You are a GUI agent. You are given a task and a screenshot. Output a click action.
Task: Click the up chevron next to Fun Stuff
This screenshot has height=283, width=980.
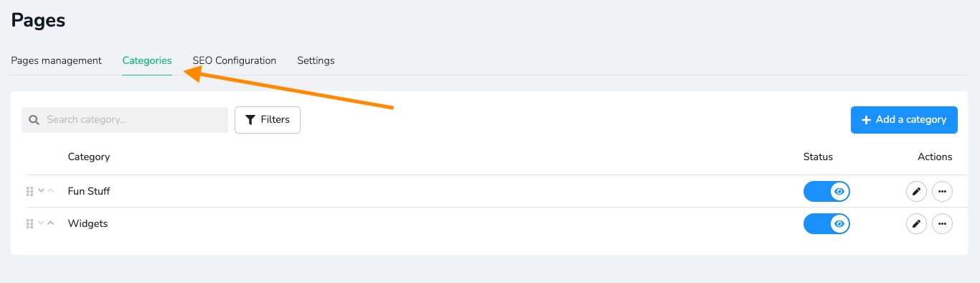50,190
